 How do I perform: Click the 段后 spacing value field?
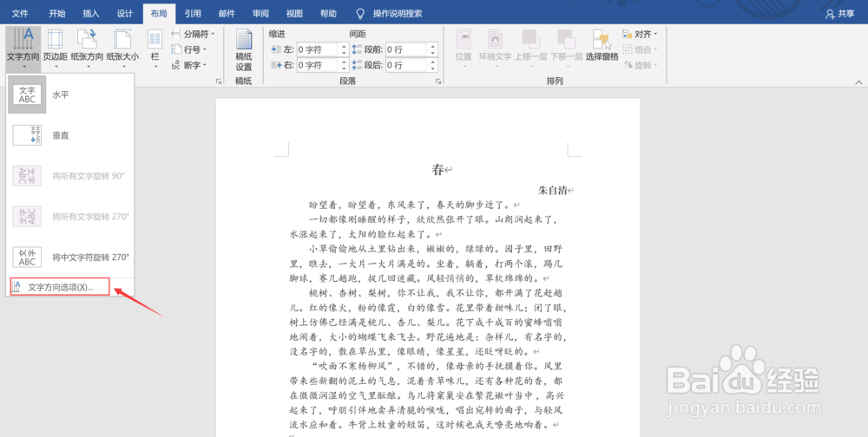pos(407,65)
